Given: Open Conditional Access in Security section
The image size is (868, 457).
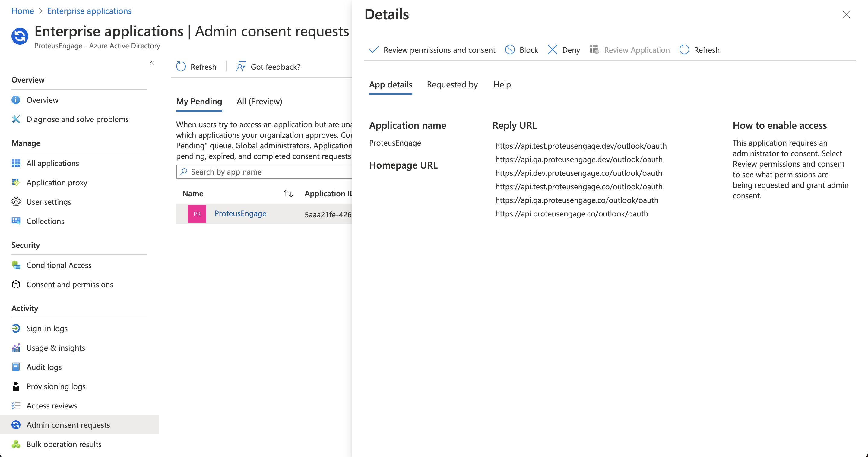Looking at the screenshot, I should 59,265.
